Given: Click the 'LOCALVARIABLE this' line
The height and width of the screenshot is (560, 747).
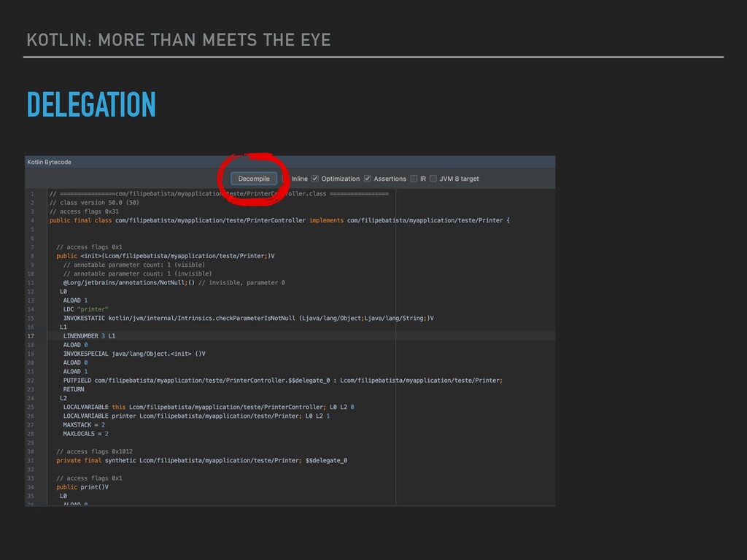Looking at the screenshot, I should [x=209, y=407].
